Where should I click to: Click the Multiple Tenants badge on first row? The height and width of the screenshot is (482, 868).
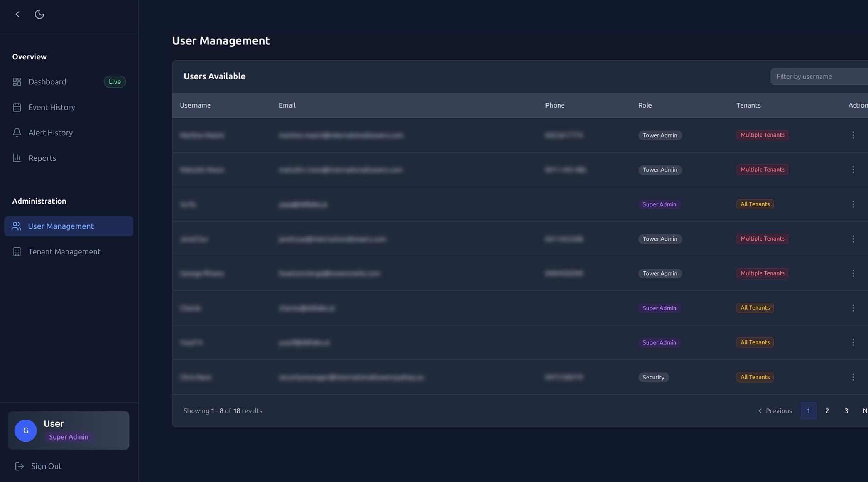[x=762, y=135]
